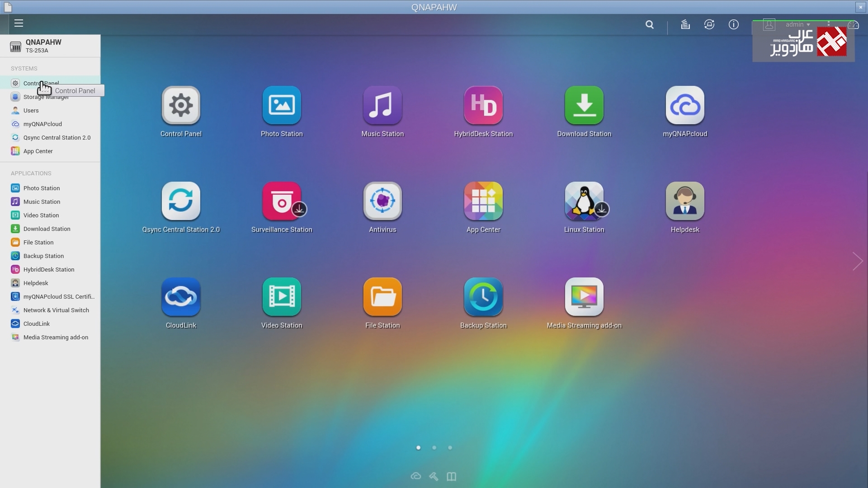Launch the Antivirus desktop icon
Screen dimensions: 868x488
click(x=382, y=201)
